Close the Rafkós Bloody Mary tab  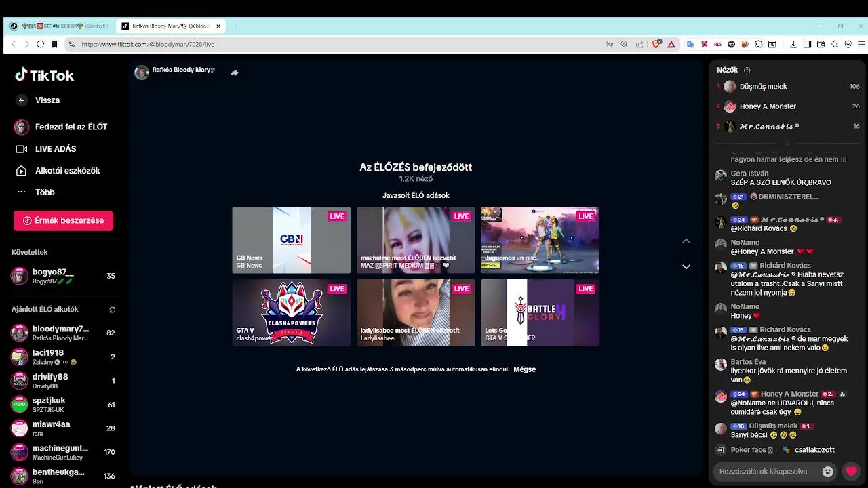(x=218, y=26)
